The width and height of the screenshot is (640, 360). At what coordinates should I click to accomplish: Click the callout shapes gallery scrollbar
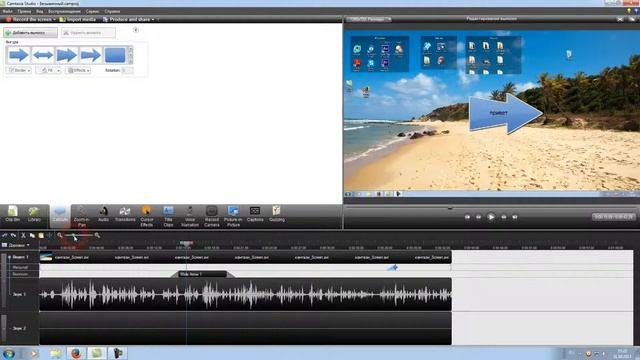pyautogui.click(x=131, y=55)
